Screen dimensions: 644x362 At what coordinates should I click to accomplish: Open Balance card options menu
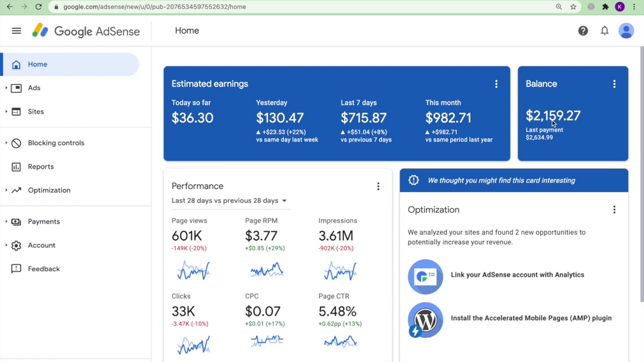pos(614,84)
